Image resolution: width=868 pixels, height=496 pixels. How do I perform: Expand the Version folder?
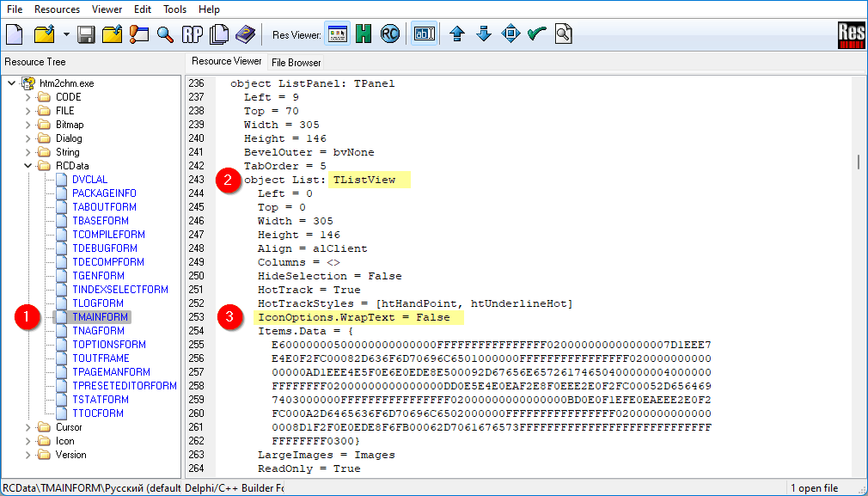28,455
